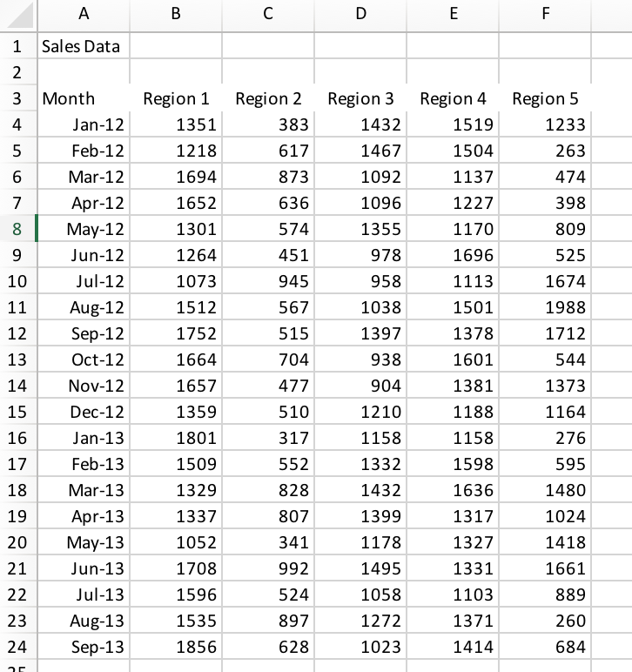Click the 'Month' header cell

[84, 98]
